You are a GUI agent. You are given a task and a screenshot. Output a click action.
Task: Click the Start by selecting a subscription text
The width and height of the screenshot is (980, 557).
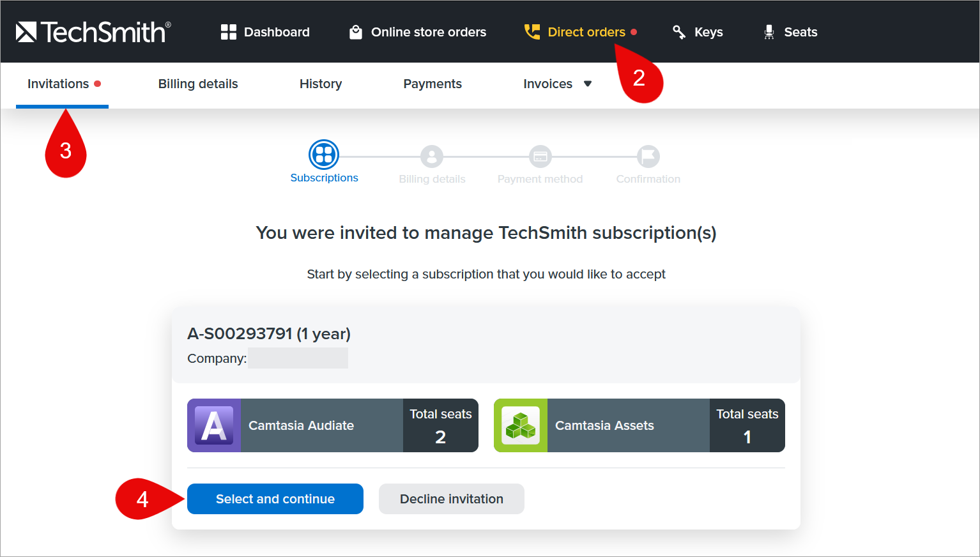point(486,275)
